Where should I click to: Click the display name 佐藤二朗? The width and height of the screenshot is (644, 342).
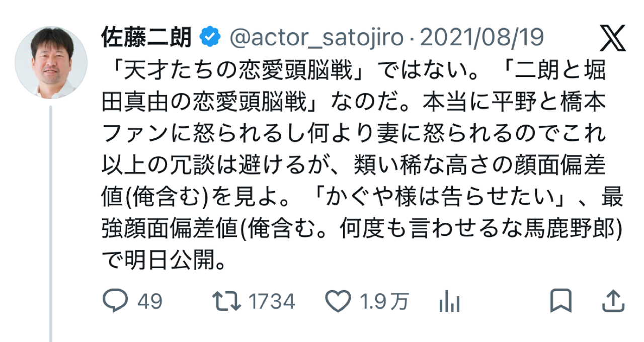(x=147, y=37)
